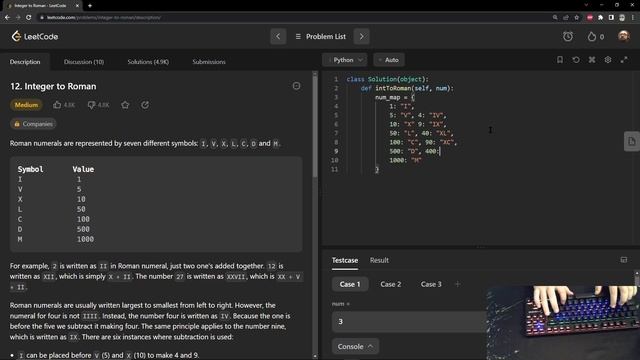Click the Companies tag
Viewport: 640px width, 360px height.
point(33,124)
